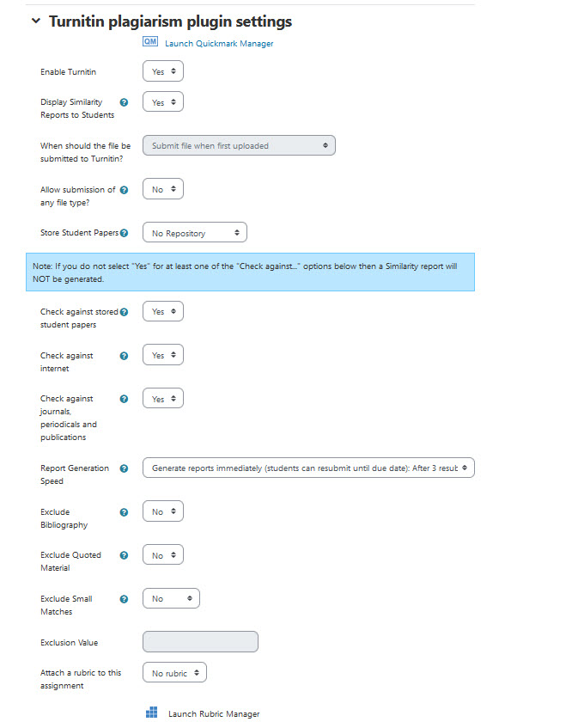Click the Launch Rubric Manager link
Screen dimensions: 584x728
tap(214, 714)
